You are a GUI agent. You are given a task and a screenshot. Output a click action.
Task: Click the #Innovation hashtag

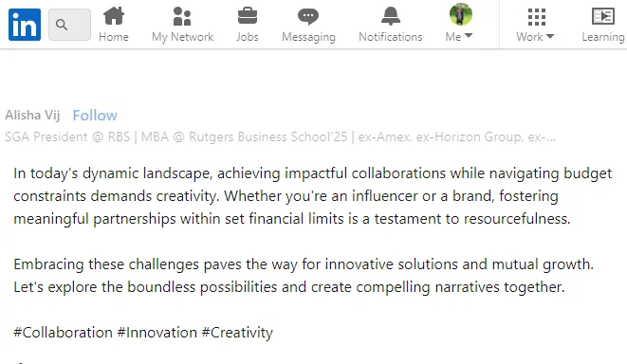click(157, 333)
